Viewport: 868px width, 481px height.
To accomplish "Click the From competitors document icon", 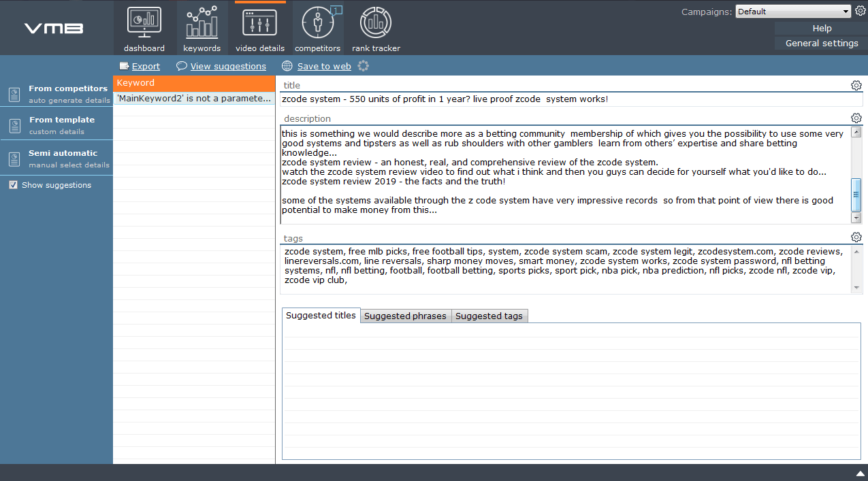I will pos(13,94).
